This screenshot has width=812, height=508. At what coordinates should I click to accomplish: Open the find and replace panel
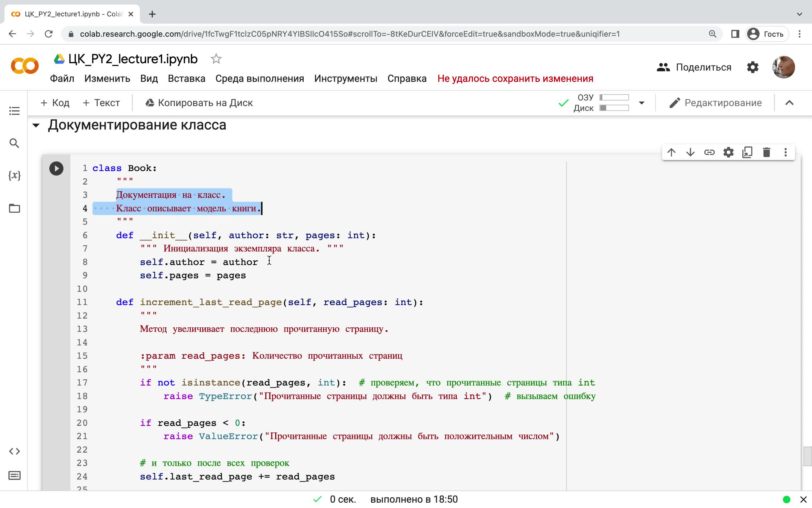[14, 143]
